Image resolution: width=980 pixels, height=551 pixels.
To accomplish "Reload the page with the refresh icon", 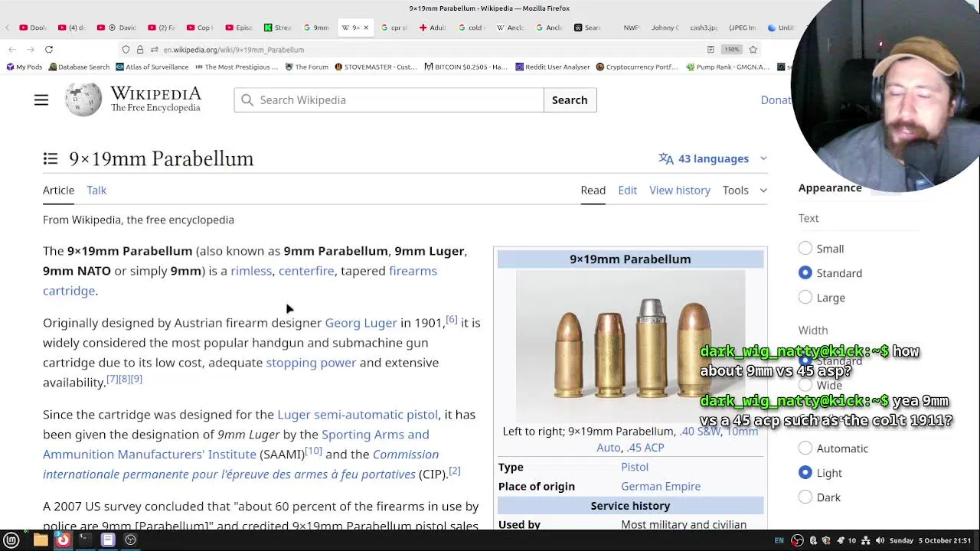I will [49, 50].
